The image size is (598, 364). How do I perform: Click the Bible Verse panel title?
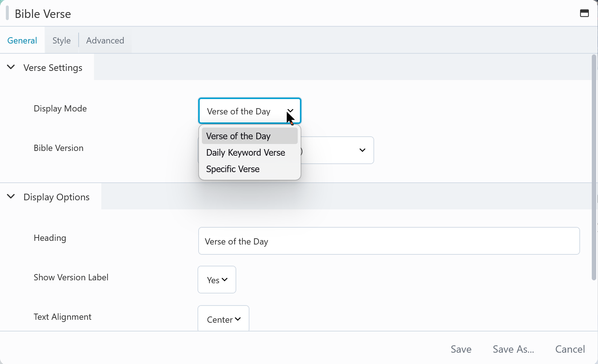tap(43, 14)
